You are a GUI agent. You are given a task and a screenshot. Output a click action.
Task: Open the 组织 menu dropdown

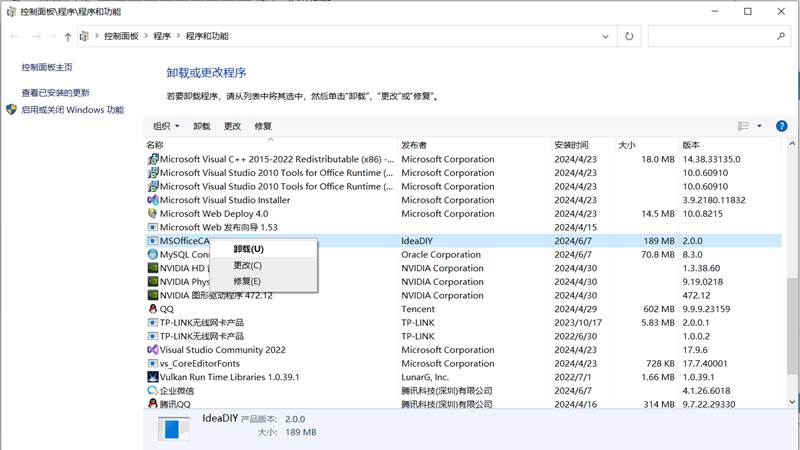[166, 126]
